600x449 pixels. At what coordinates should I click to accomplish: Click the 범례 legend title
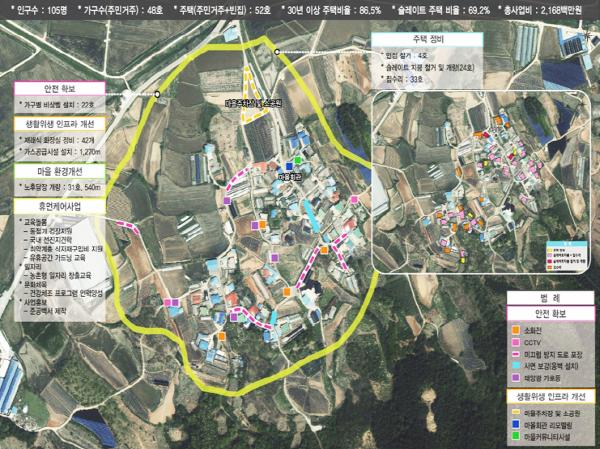tap(548, 298)
